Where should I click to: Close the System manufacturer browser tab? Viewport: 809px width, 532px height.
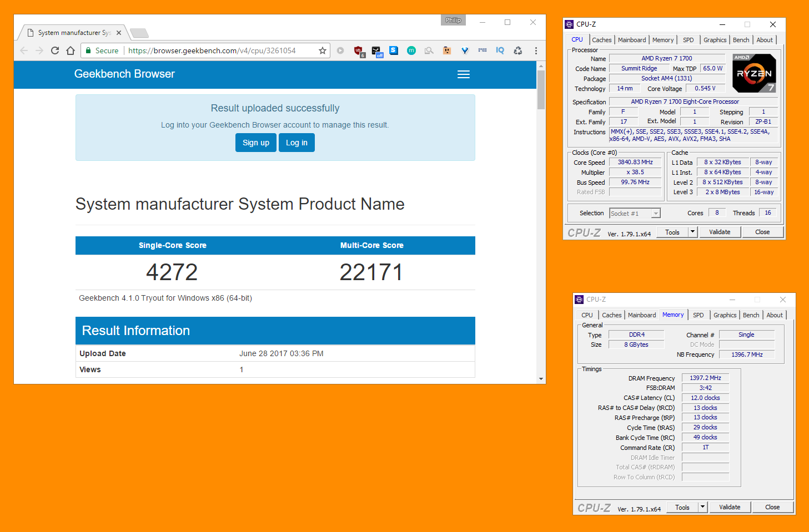coord(119,33)
